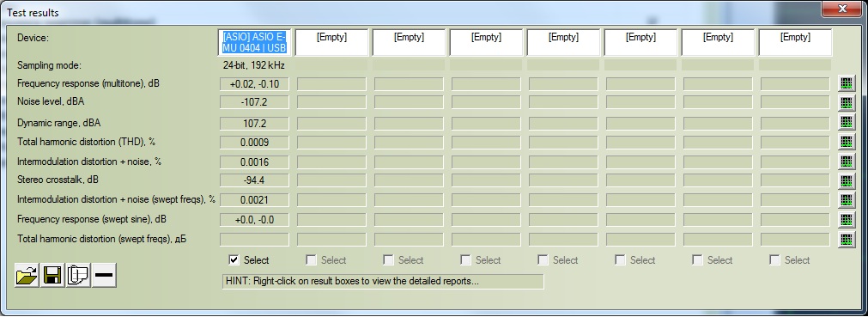The width and height of the screenshot is (868, 317).
Task: Toggle Select checkbox under the eighth device slot
Action: (774, 260)
